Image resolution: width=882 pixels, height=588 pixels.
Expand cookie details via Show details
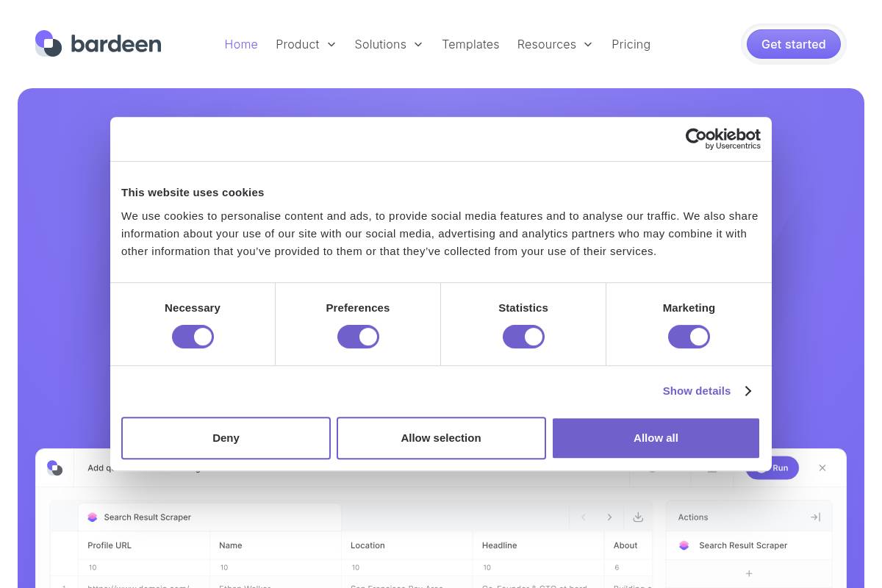[708, 391]
